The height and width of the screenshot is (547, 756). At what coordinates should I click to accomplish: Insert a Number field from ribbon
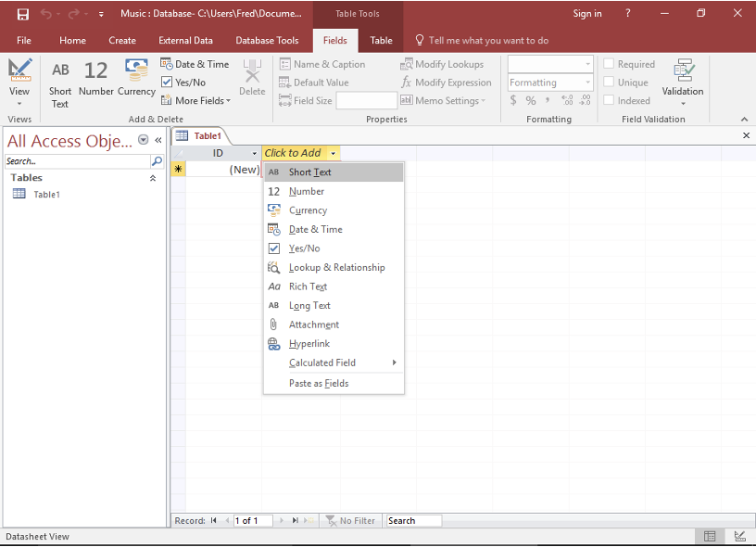[95, 79]
